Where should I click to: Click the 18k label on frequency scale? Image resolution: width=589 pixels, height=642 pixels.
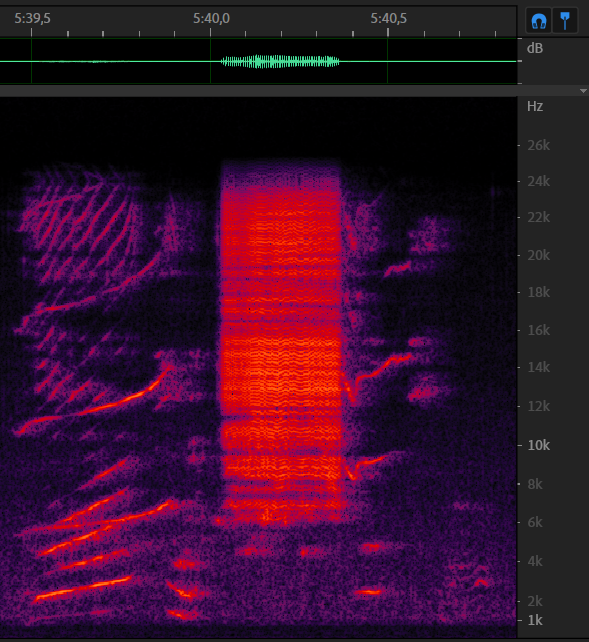(539, 292)
